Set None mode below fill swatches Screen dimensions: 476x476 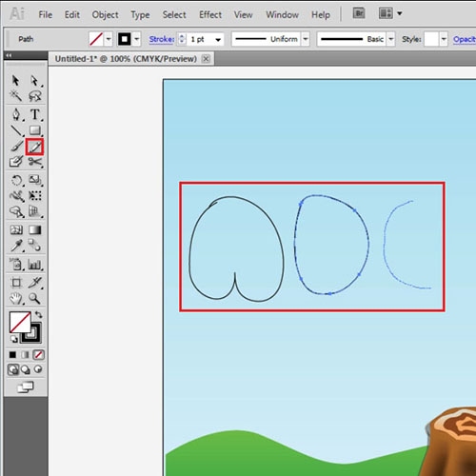38,354
